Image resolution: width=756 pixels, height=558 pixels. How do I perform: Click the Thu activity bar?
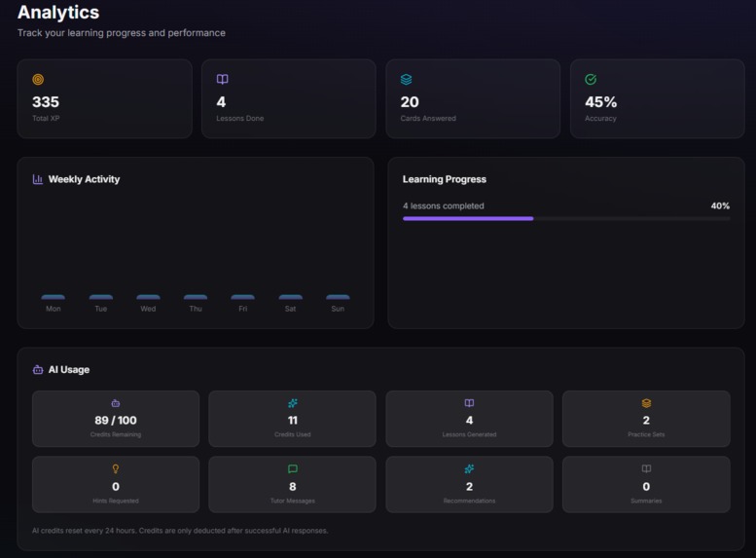coord(196,297)
